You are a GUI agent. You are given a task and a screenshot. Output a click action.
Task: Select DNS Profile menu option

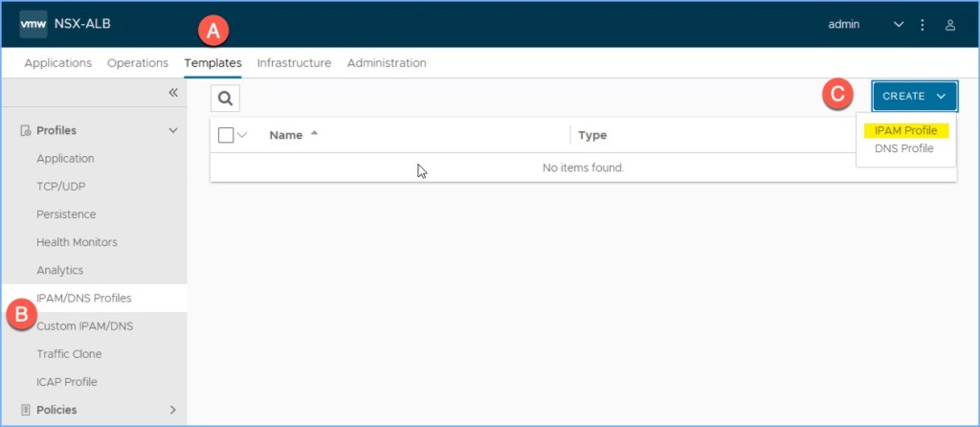[903, 148]
